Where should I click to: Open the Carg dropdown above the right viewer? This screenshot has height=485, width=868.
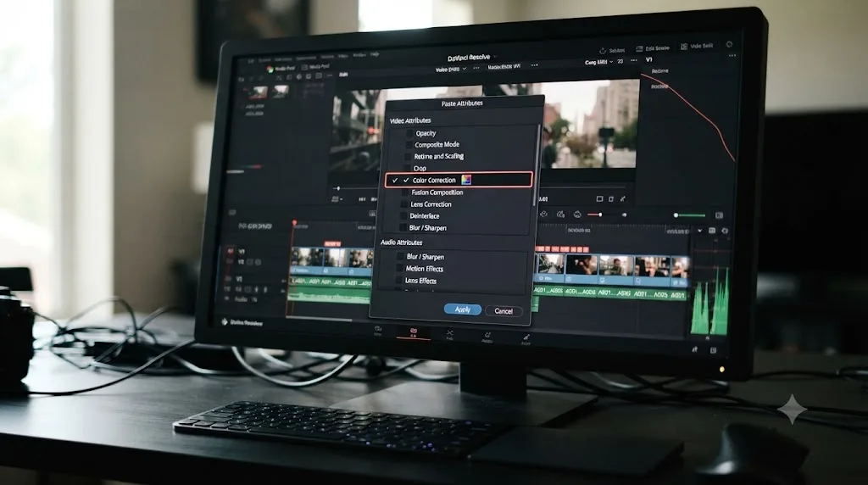pyautogui.click(x=599, y=62)
